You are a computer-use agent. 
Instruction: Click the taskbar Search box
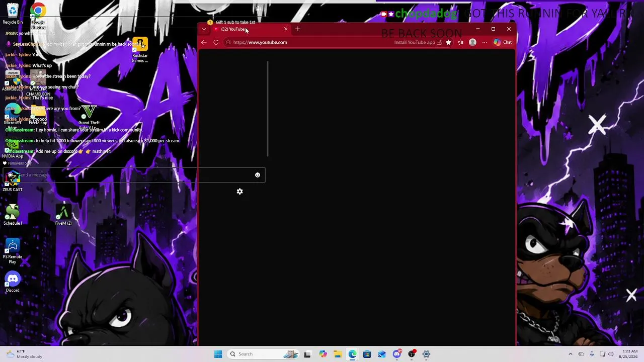pyautogui.click(x=264, y=354)
